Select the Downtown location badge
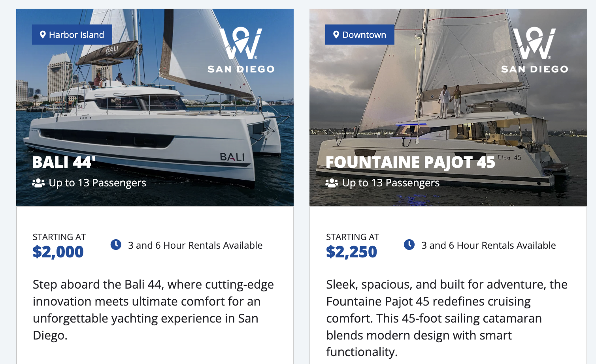The width and height of the screenshot is (596, 364). 360,35
